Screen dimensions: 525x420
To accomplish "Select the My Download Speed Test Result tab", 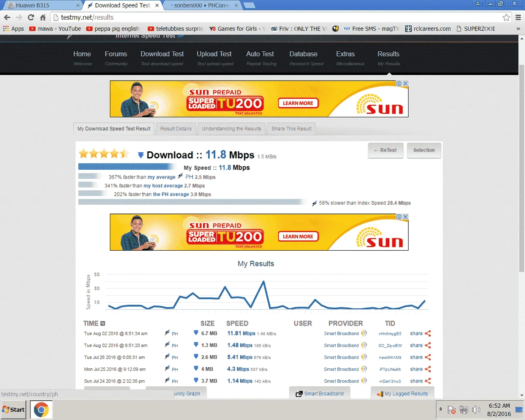I will [114, 129].
